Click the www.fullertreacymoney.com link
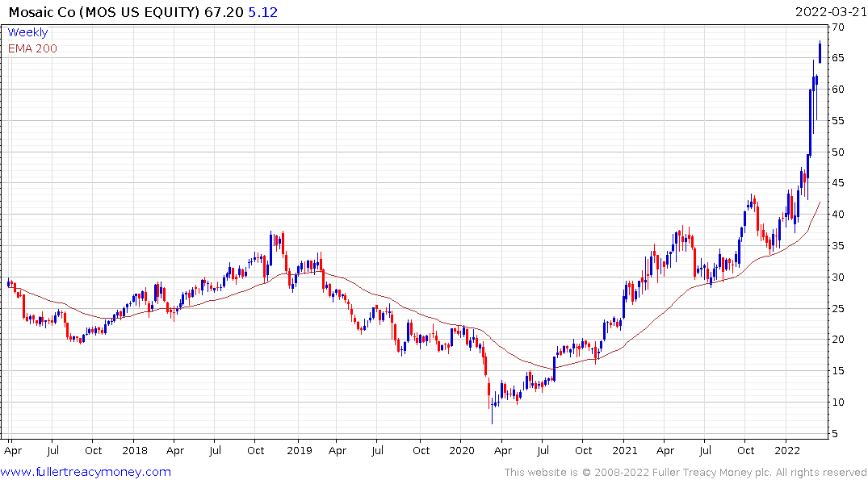 pyautogui.click(x=86, y=472)
